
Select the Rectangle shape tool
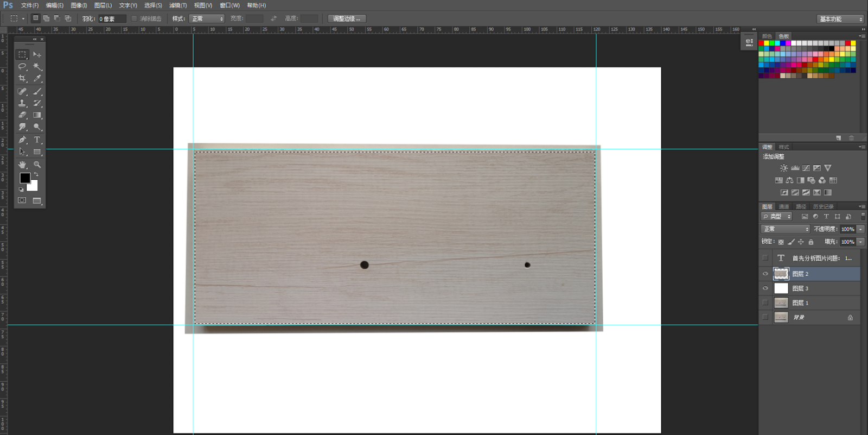[x=37, y=152]
